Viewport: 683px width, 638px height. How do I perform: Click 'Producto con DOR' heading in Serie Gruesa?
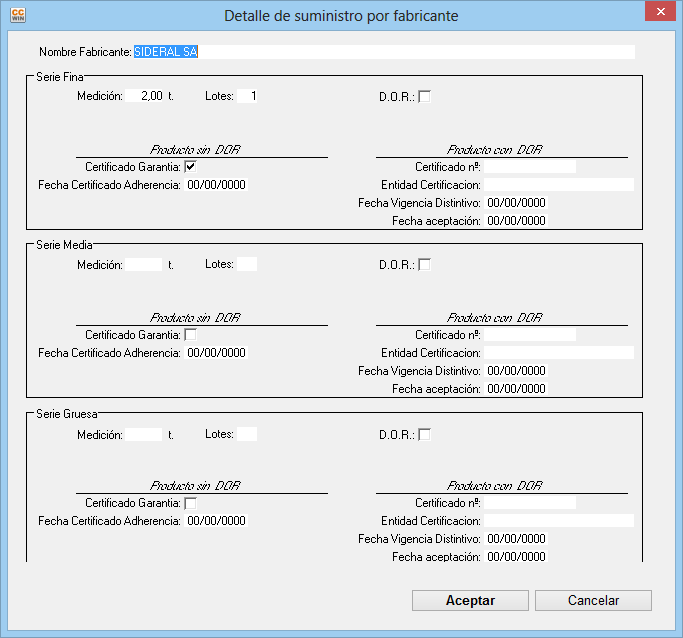point(494,486)
